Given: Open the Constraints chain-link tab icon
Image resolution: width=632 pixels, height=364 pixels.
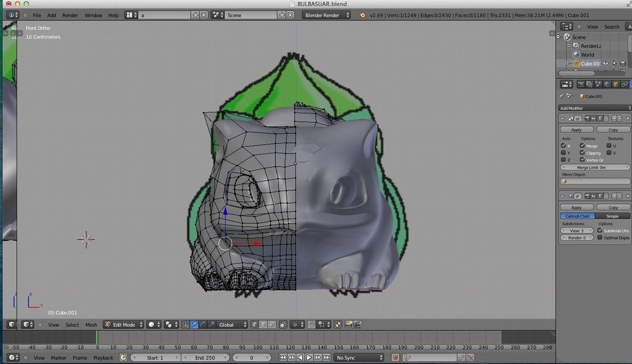Looking at the screenshot, I should pos(625,85).
